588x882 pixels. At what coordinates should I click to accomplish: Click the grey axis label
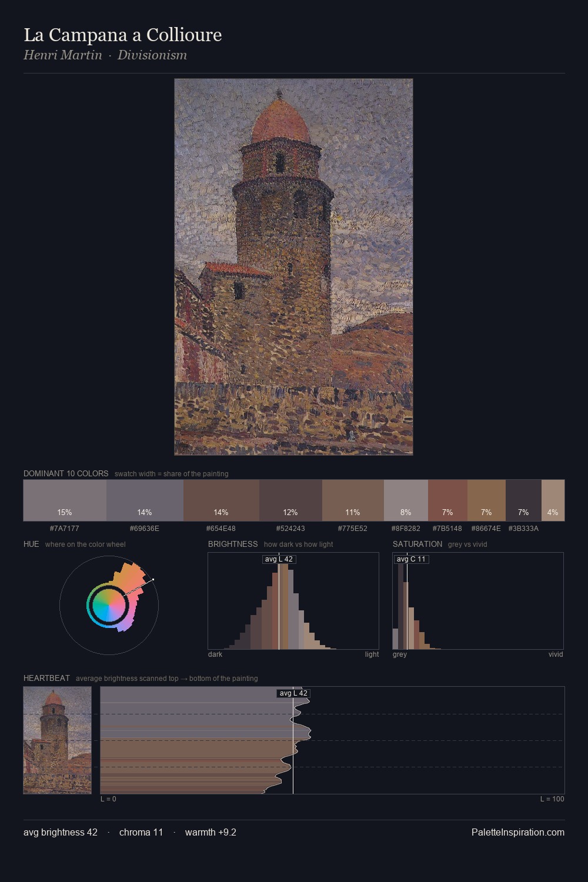(400, 654)
